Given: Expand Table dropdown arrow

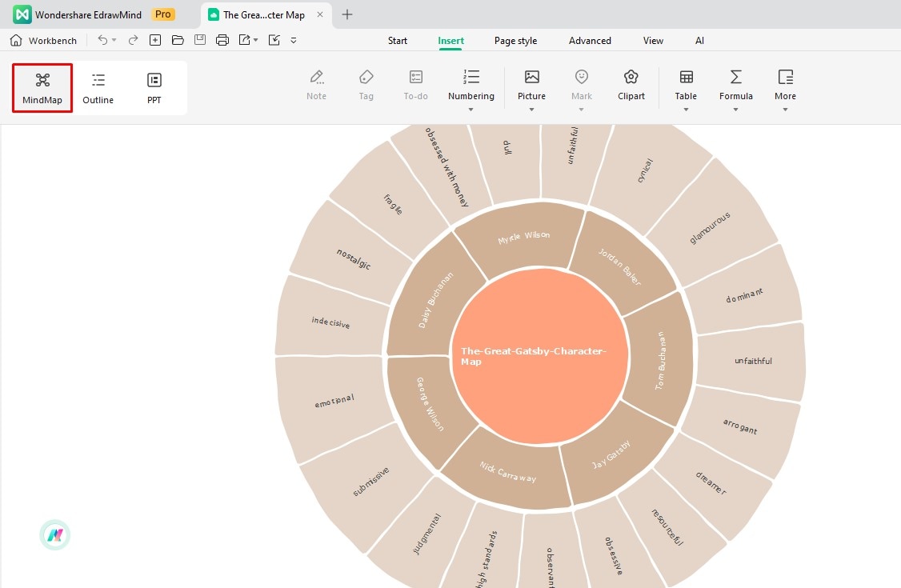Looking at the screenshot, I should pyautogui.click(x=686, y=110).
